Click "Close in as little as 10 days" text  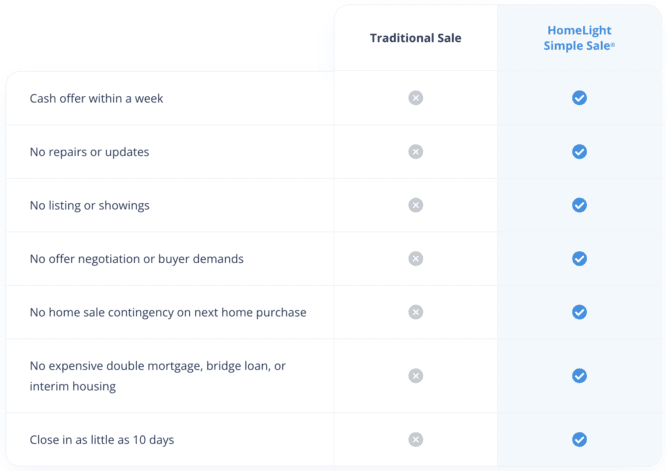(x=109, y=440)
